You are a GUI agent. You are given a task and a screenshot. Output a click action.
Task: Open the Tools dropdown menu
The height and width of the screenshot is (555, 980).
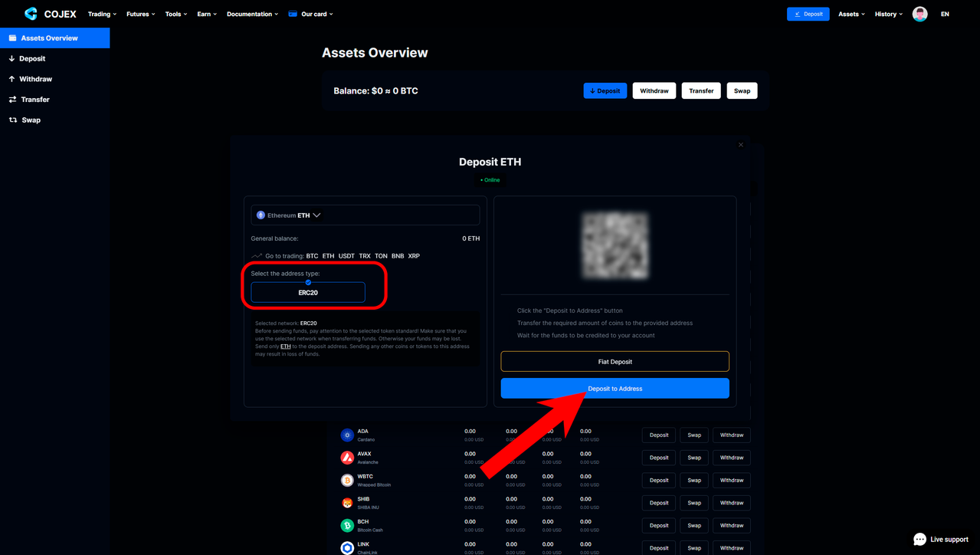[176, 14]
